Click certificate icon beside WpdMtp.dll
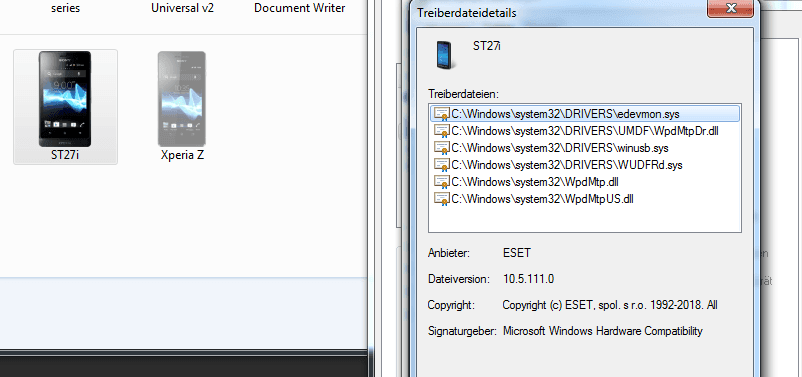The height and width of the screenshot is (377, 802). pyautogui.click(x=441, y=182)
